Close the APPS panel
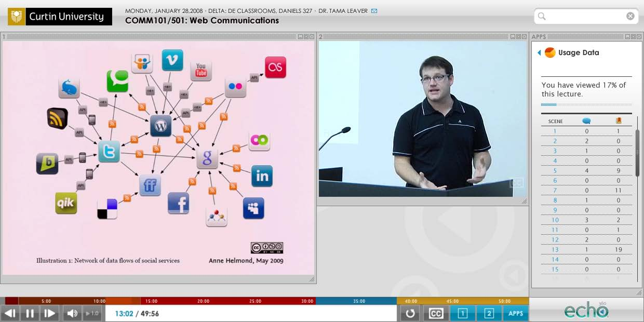The width and height of the screenshot is (644, 322). [x=639, y=37]
